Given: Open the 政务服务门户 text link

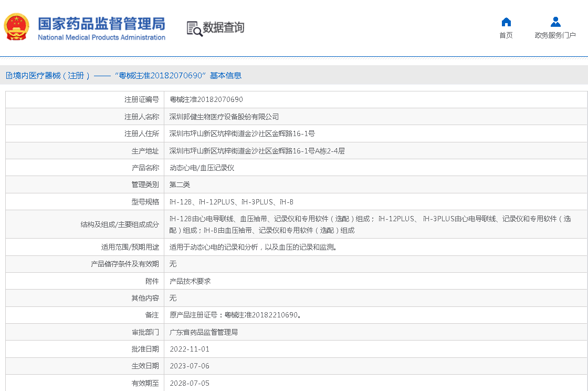Looking at the screenshot, I should click(x=555, y=35).
